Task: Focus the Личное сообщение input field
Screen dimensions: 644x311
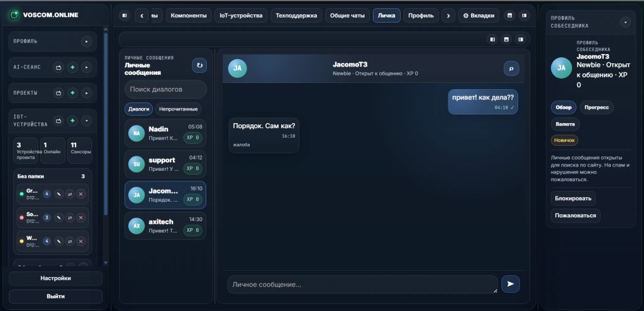Action: point(362,285)
